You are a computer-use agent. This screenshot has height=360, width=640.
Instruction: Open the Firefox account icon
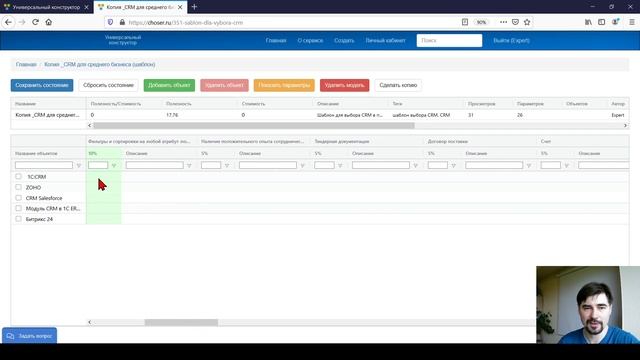615,22
